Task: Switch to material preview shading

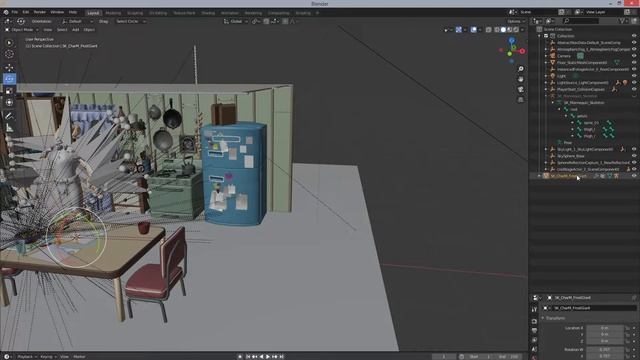Action: (x=510, y=30)
